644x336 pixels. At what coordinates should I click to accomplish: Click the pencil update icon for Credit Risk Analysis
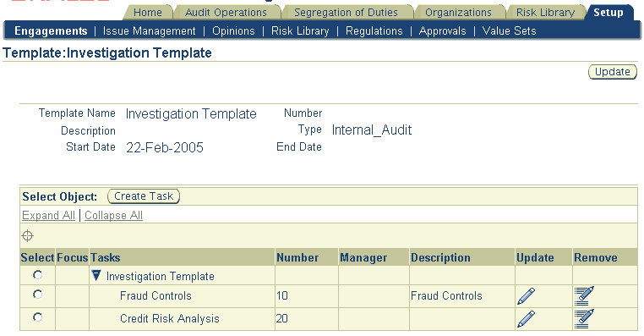527,319
